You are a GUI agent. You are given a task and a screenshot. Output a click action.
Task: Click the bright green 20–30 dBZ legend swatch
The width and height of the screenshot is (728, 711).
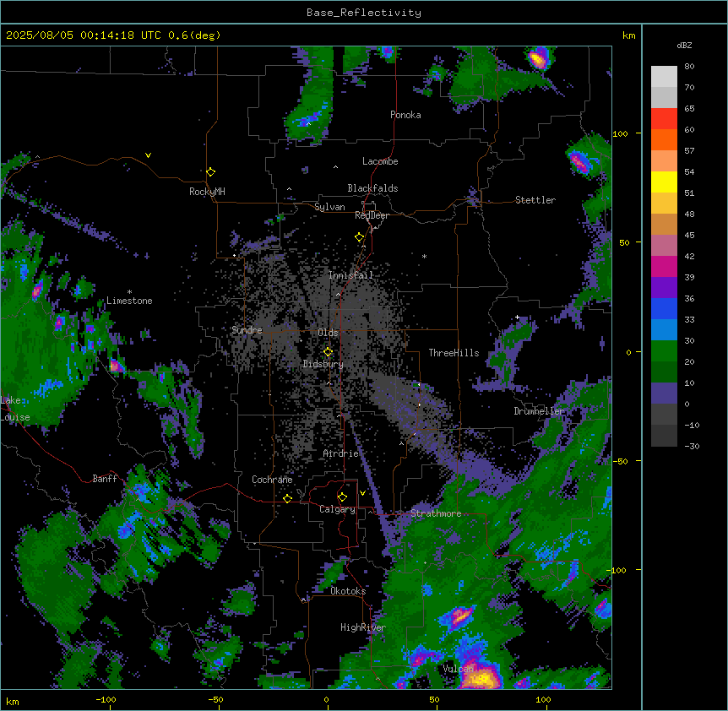(x=664, y=351)
